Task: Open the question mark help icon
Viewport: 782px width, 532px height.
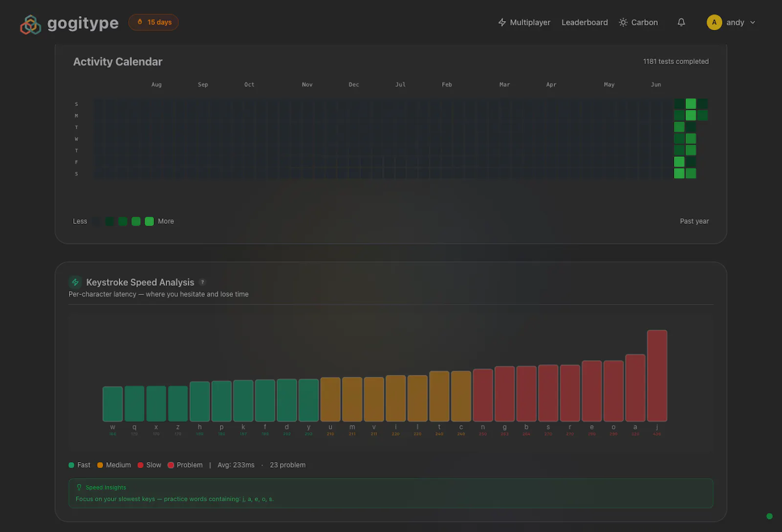Action: point(202,282)
